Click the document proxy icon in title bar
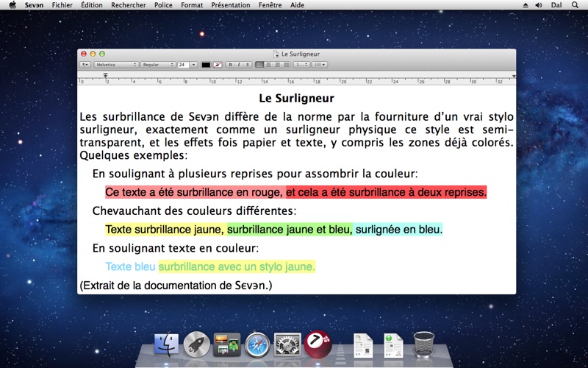Image resolution: width=588 pixels, height=368 pixels. 276,54
